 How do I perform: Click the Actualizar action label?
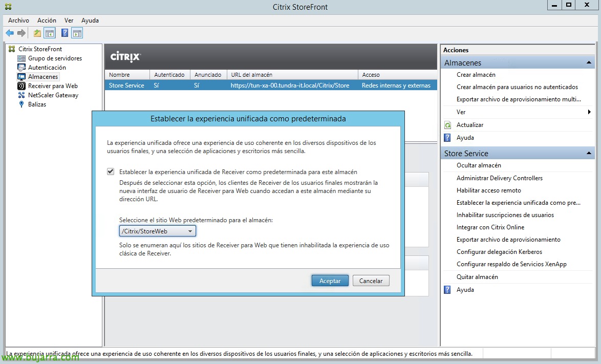[470, 125]
